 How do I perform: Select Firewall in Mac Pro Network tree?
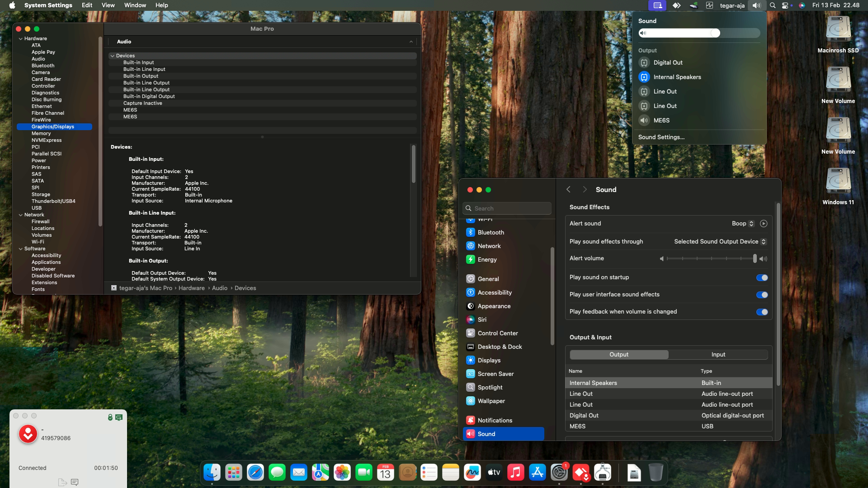tap(40, 222)
